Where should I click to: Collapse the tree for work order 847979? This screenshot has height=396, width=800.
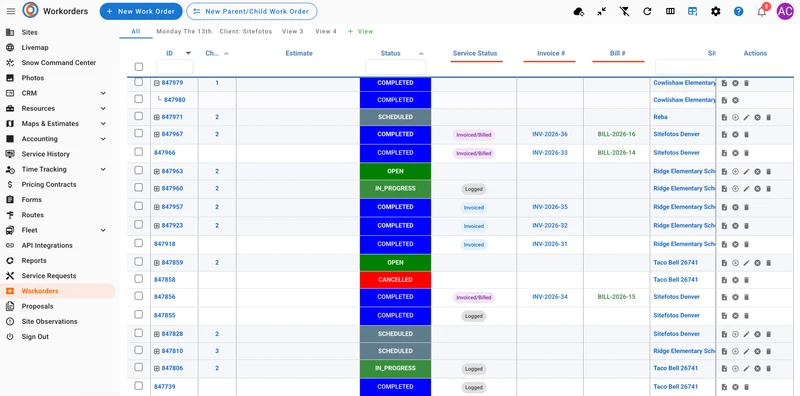click(x=157, y=83)
